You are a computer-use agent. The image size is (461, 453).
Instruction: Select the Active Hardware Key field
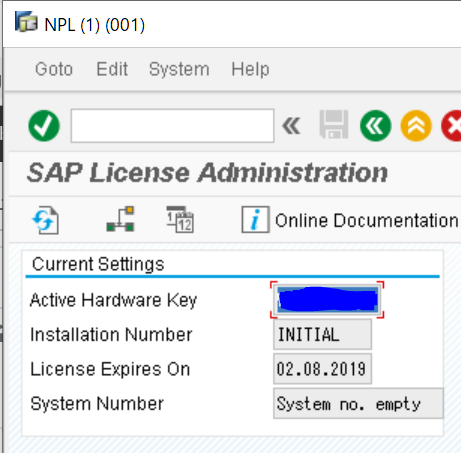[327, 300]
